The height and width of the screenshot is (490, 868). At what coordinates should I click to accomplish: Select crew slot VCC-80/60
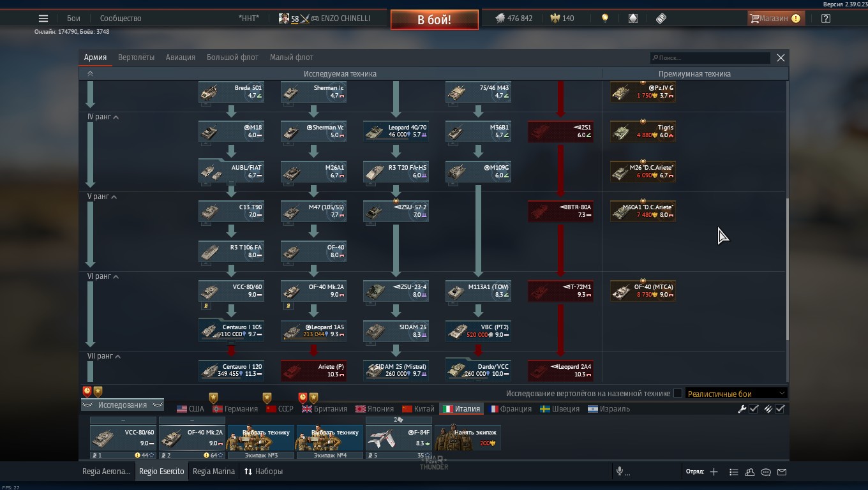pos(123,438)
